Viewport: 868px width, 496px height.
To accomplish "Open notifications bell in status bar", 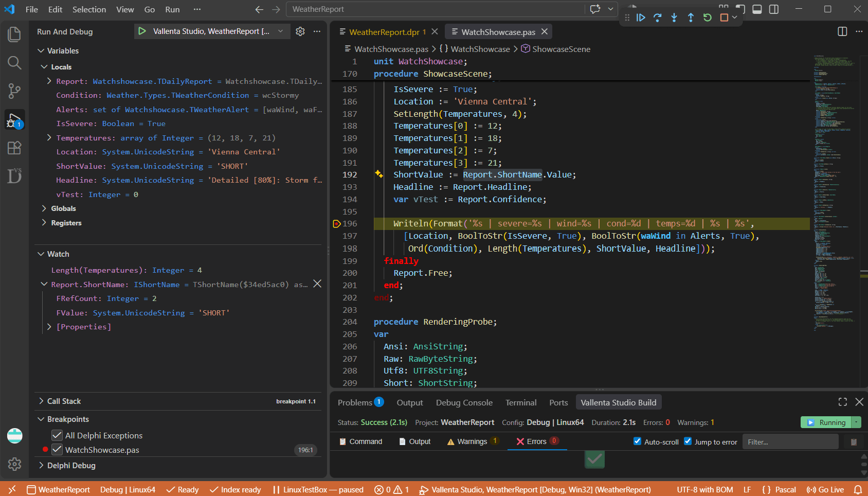I will click(858, 490).
